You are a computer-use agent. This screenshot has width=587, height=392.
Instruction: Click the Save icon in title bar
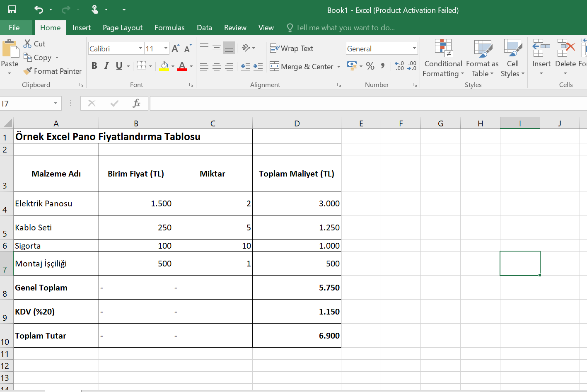(x=12, y=10)
